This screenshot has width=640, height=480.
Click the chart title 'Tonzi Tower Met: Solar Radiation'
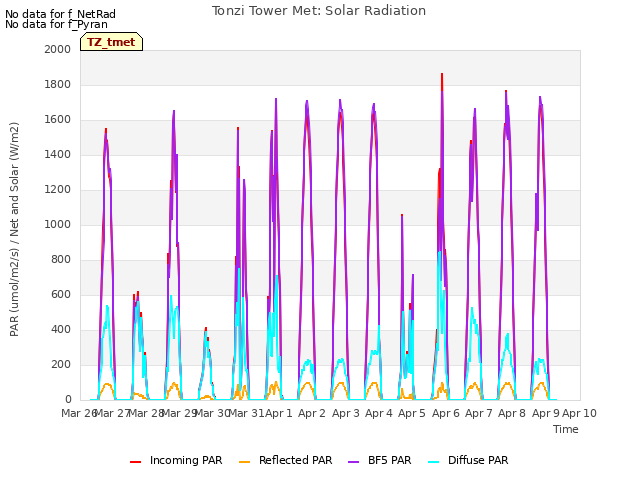(x=319, y=11)
